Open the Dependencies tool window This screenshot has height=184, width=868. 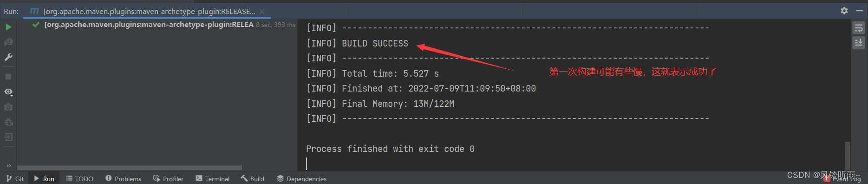[302, 178]
